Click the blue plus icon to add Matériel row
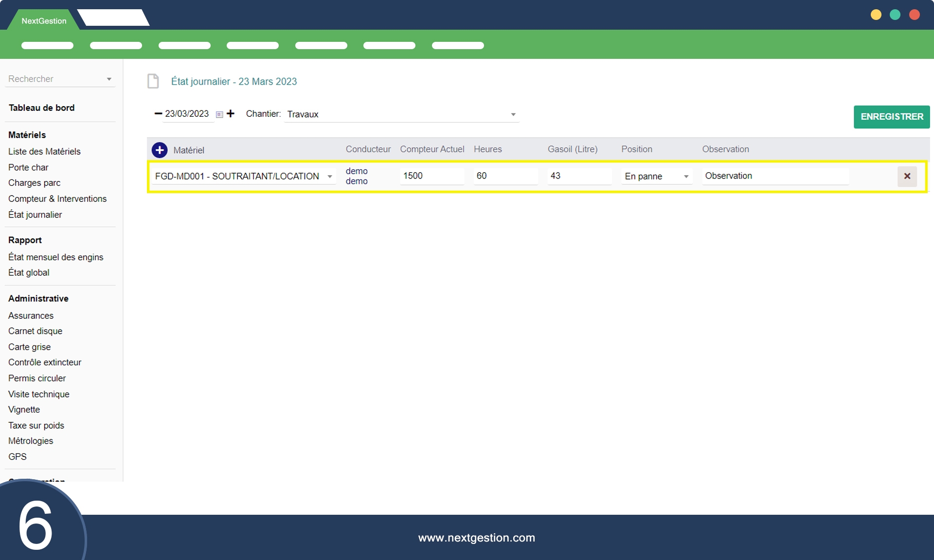The image size is (934, 560). tap(160, 150)
